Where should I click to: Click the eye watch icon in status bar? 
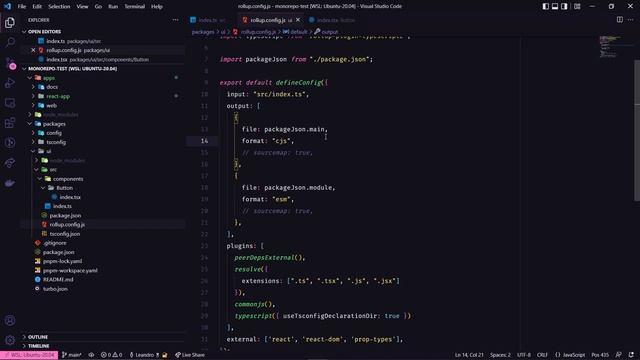click(x=91, y=355)
